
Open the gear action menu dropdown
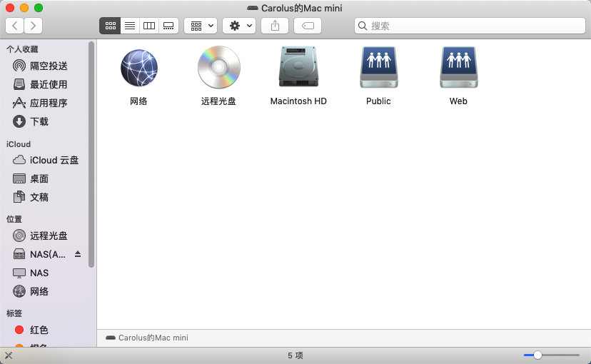(x=238, y=26)
